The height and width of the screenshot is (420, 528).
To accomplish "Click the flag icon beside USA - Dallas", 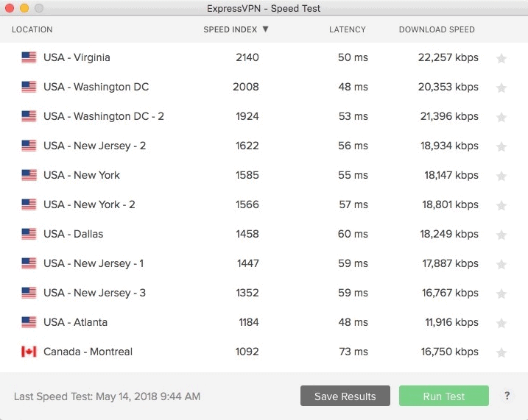I will click(x=29, y=234).
